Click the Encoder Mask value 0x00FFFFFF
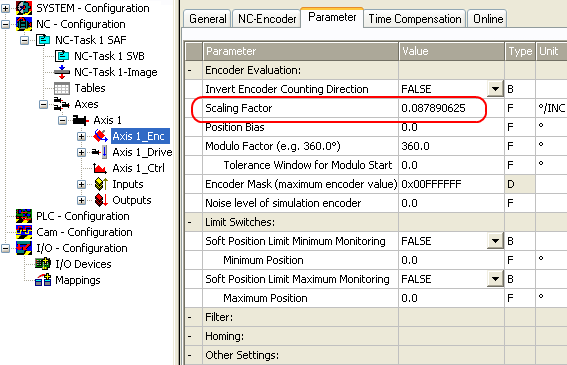Image resolution: width=567 pixels, height=365 pixels. 452,184
